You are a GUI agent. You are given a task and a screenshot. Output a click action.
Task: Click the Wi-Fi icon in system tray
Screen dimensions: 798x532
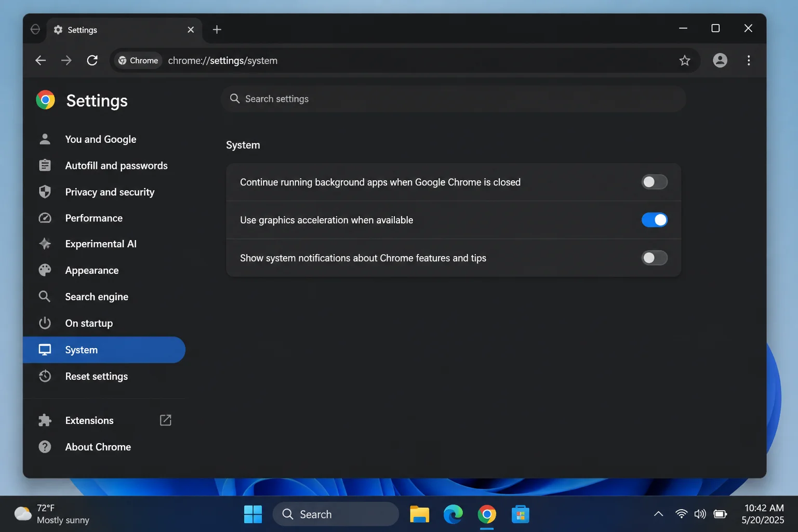[681, 514]
